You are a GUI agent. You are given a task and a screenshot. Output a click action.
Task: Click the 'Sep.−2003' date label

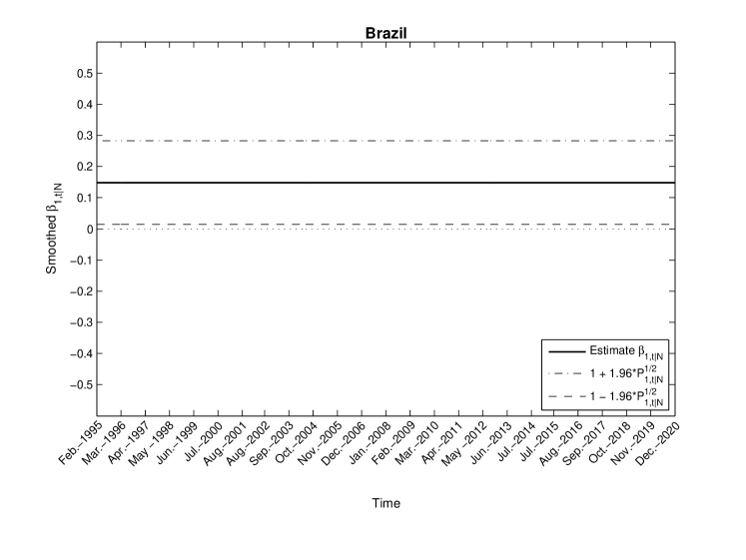pos(273,443)
